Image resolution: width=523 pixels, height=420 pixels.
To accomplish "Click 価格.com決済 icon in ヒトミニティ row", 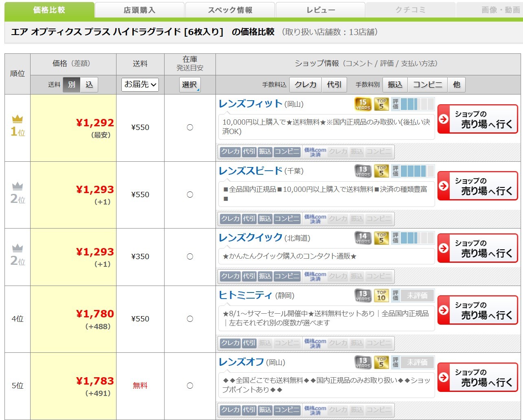I will tap(315, 343).
